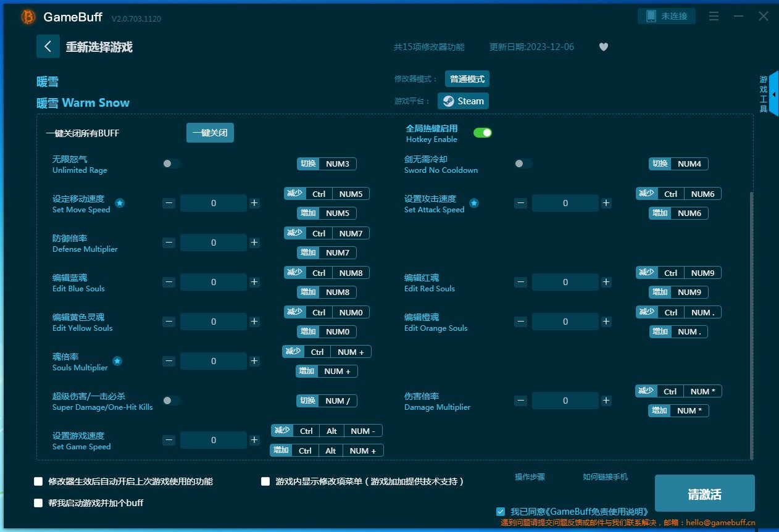
Task: Click the GameBuff logo icon
Action: click(28, 17)
